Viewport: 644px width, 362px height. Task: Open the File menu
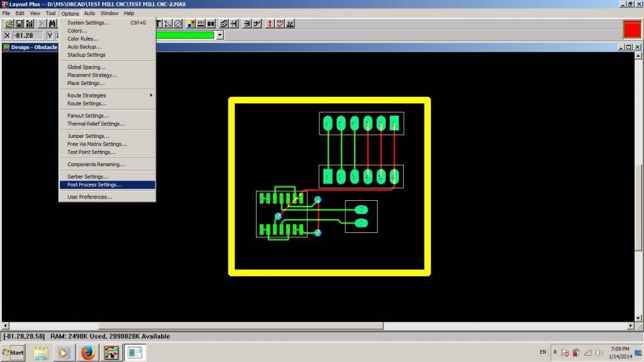coord(6,13)
